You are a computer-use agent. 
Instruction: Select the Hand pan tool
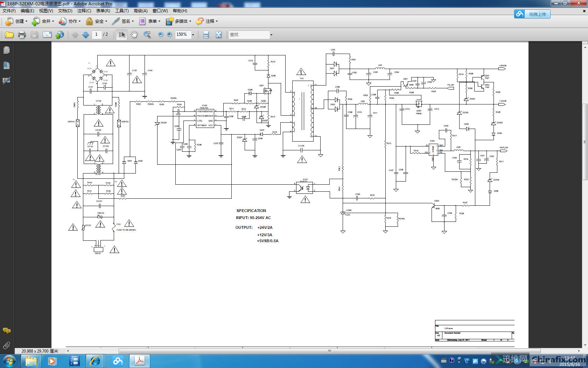coord(134,35)
